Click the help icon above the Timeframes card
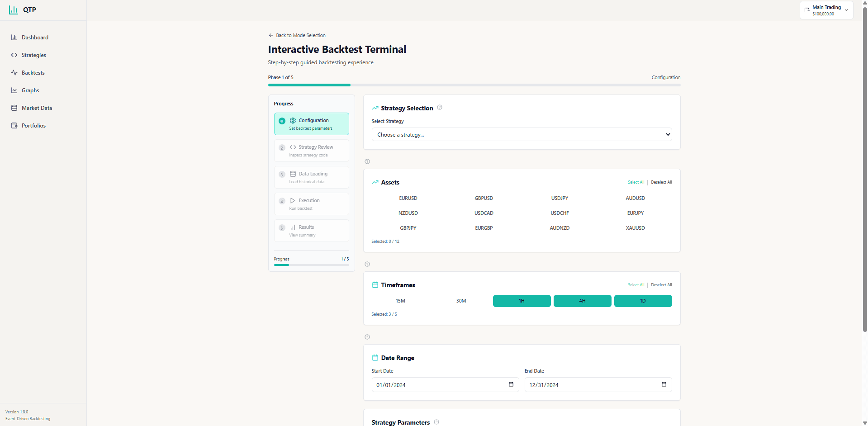 click(367, 264)
